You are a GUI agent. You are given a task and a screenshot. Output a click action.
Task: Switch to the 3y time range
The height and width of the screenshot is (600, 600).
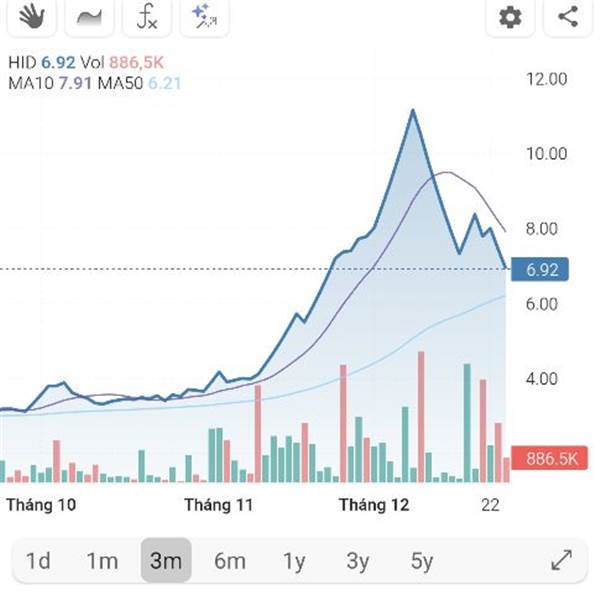[357, 561]
